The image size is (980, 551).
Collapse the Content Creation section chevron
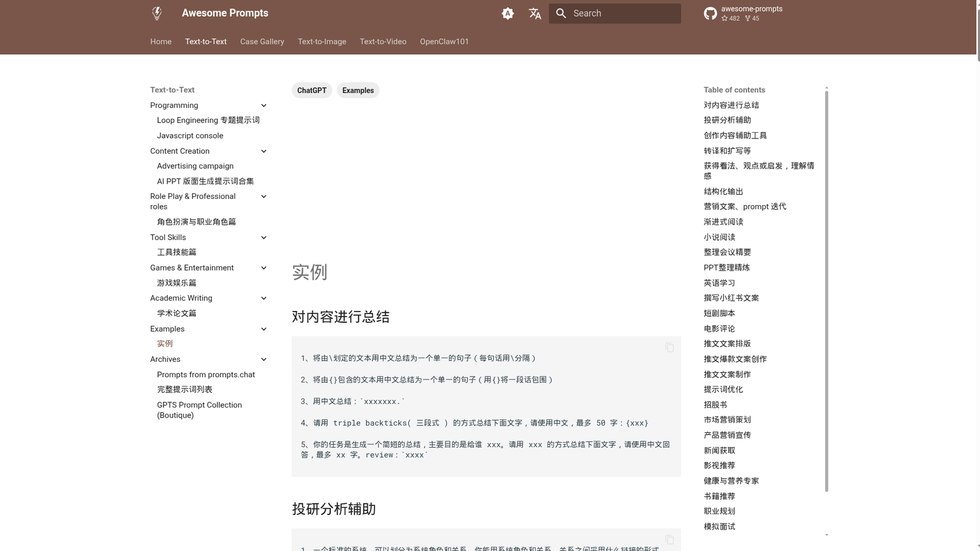pos(264,151)
